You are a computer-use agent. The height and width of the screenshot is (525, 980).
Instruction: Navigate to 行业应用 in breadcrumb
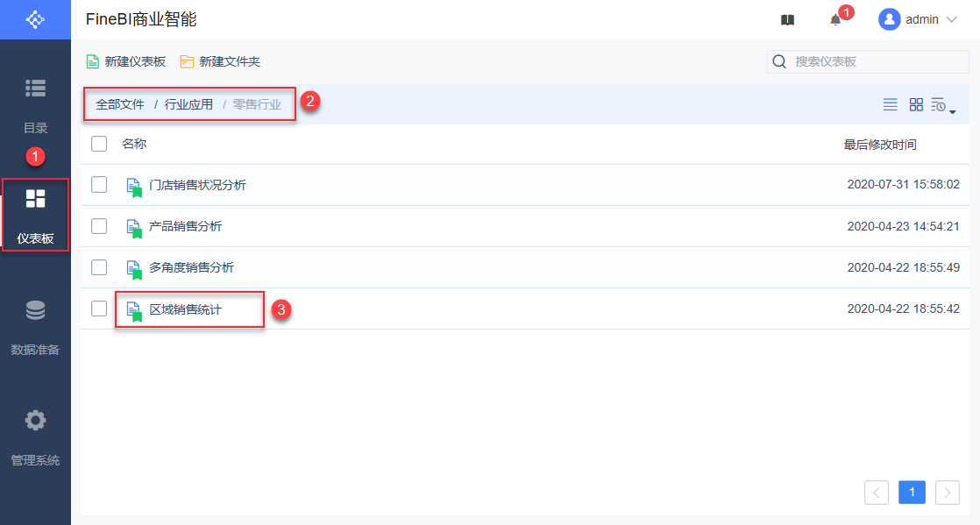(x=188, y=104)
